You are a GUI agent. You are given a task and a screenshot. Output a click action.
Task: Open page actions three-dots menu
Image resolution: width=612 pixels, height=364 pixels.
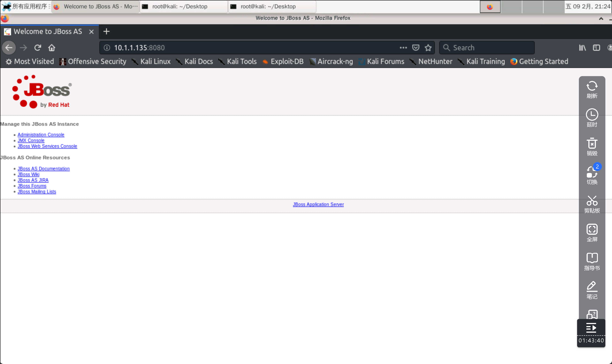(403, 48)
